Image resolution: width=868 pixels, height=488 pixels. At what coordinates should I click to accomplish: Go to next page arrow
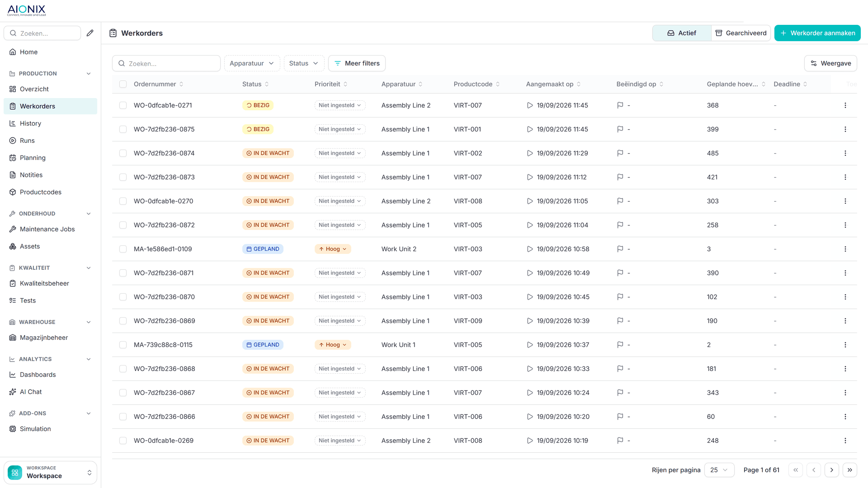pos(831,470)
